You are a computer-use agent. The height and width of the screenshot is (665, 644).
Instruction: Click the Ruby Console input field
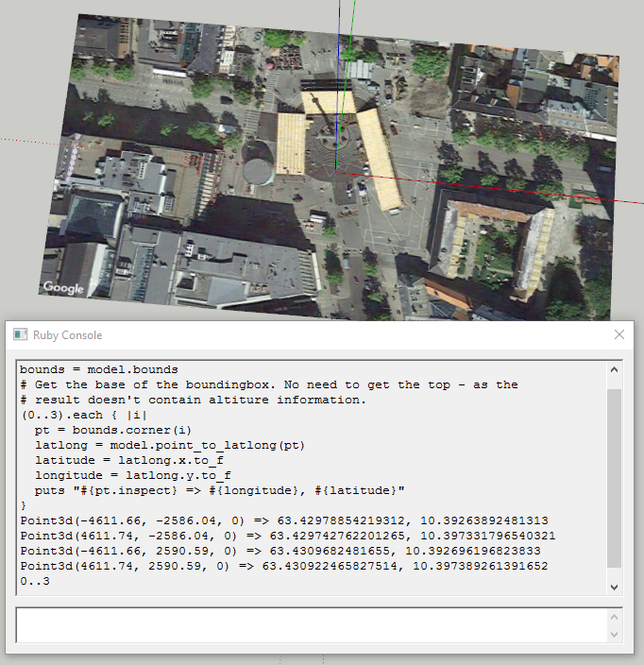pyautogui.click(x=312, y=625)
